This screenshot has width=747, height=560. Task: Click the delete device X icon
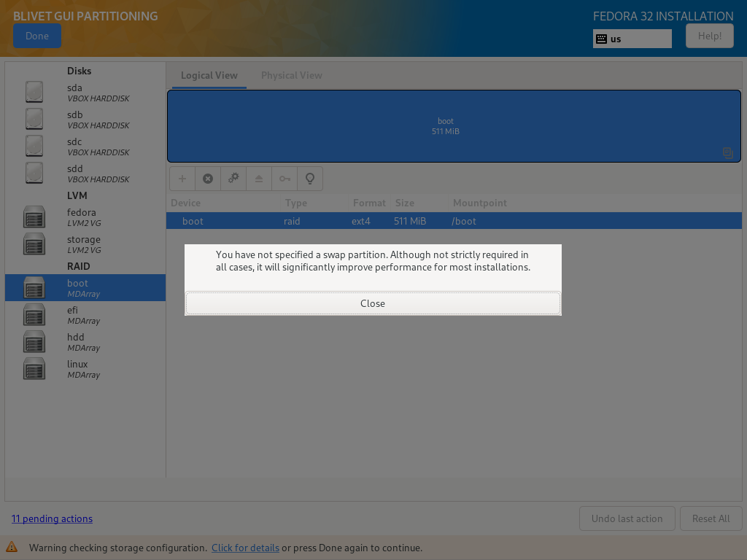208,179
